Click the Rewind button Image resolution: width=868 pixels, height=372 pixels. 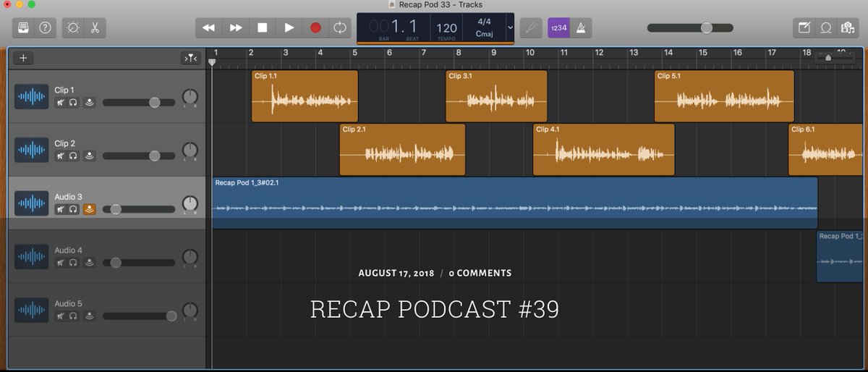pos(208,28)
